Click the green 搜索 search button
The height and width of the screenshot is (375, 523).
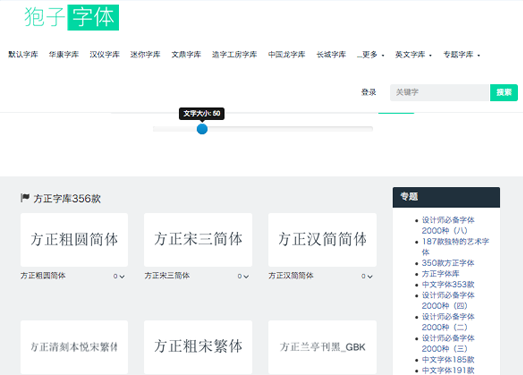point(504,92)
